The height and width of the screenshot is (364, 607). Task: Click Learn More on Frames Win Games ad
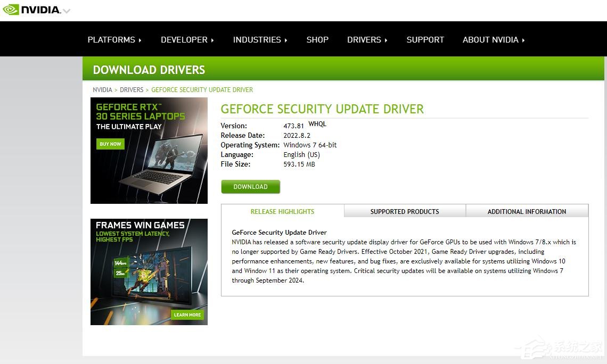[187, 315]
